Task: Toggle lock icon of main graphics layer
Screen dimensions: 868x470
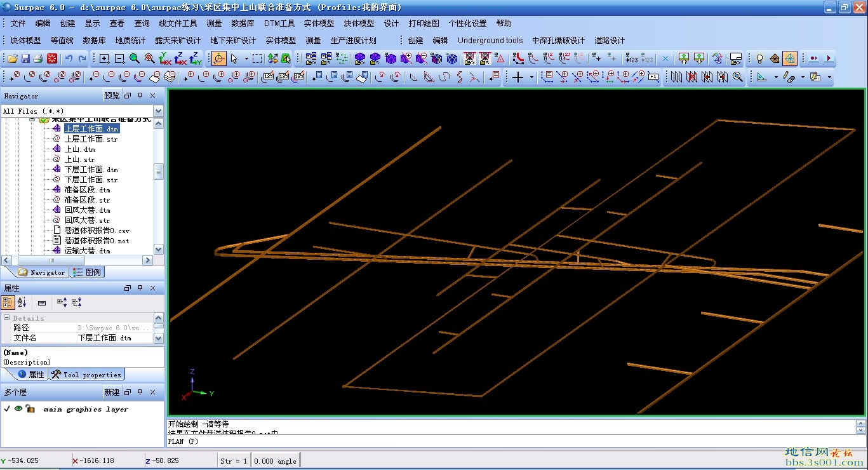Action: click(x=29, y=408)
